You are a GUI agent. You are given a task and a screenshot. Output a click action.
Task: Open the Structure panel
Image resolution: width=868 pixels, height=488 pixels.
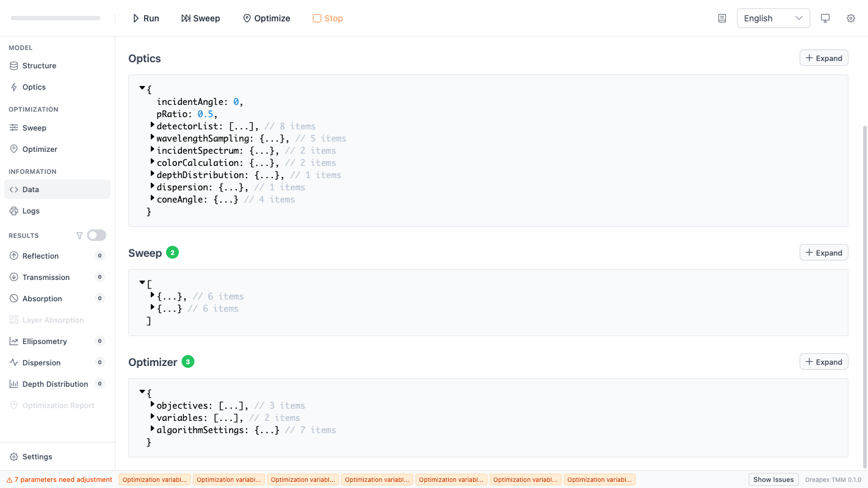[x=40, y=65]
